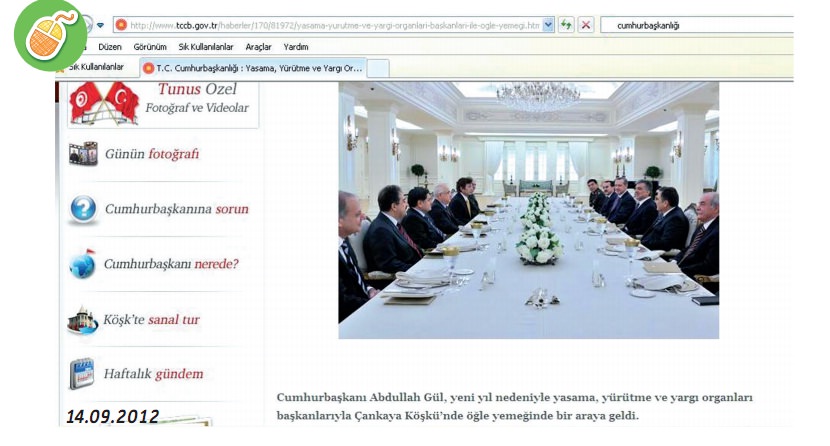The image size is (830, 446).
Task: Click the refresh page icon
Action: 566,25
